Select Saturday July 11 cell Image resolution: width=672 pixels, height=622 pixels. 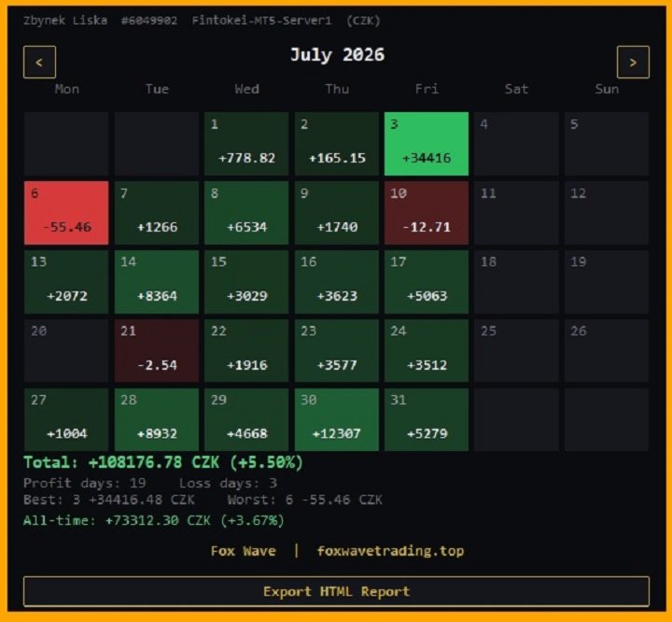tap(516, 213)
